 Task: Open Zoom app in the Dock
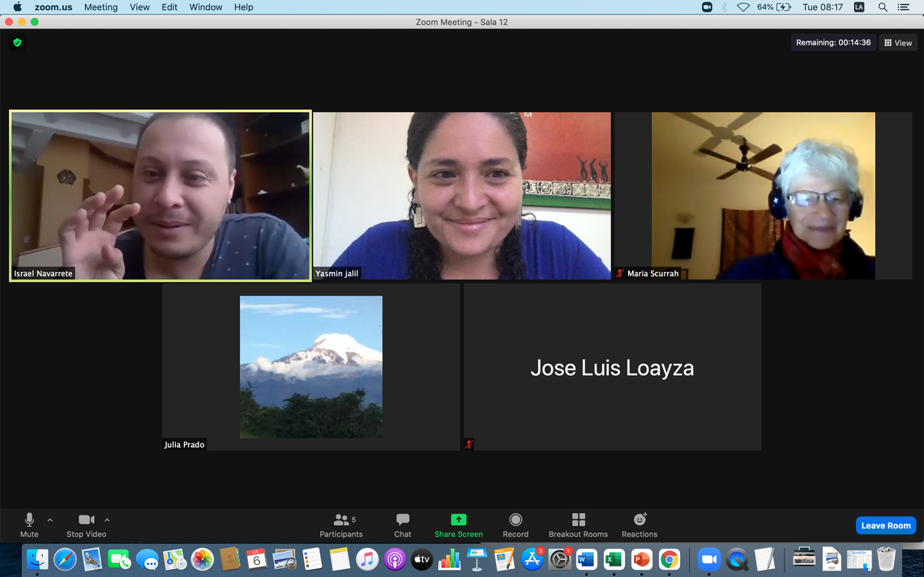709,559
